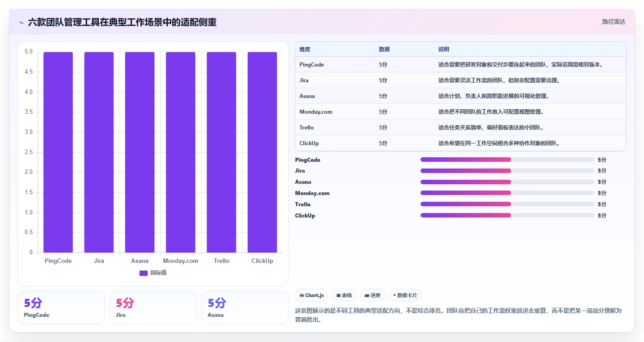Screen dimensions: 644x342
Task: Click the Jira description about 灵活工作流
Action: coord(499,80)
